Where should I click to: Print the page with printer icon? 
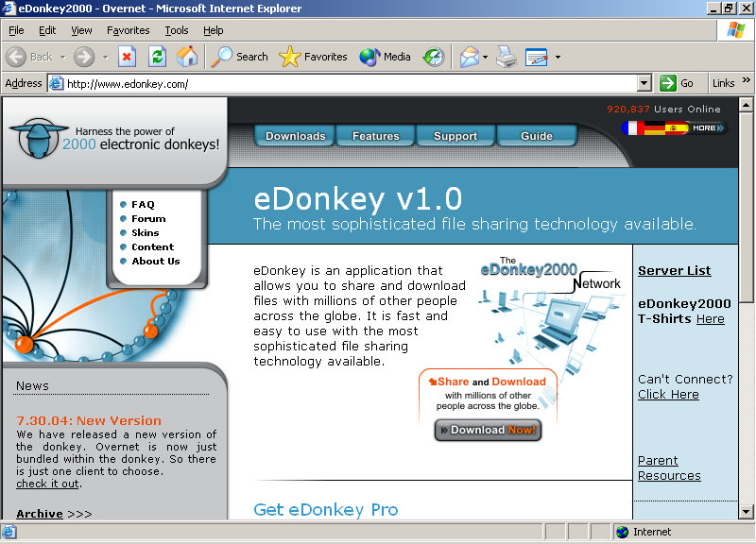pyautogui.click(x=507, y=57)
